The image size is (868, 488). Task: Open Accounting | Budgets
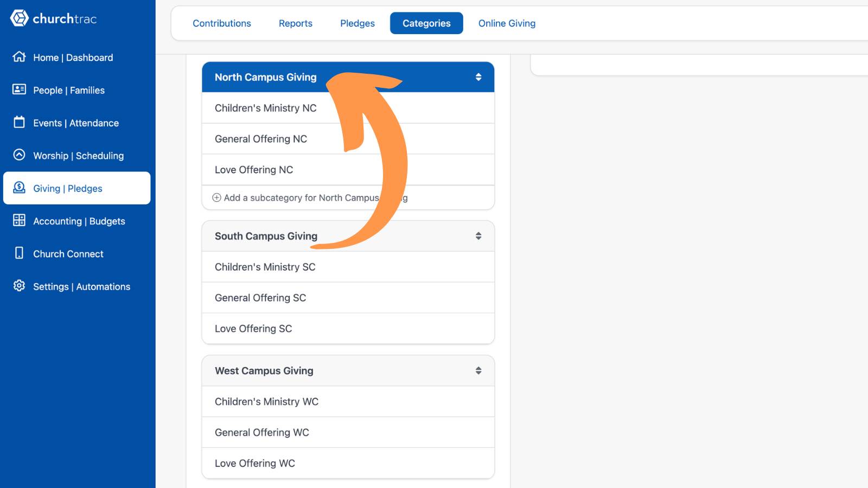[77, 221]
